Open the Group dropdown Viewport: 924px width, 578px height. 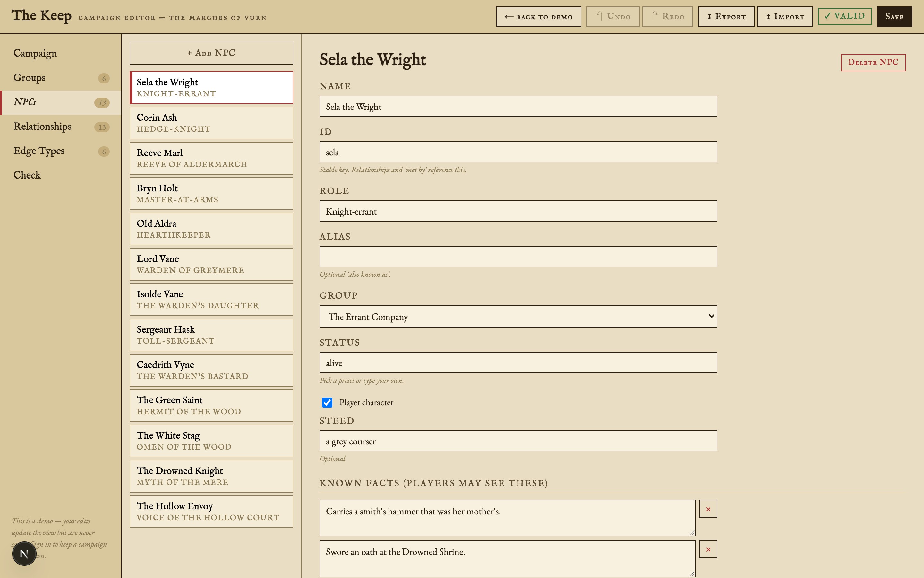[x=518, y=316]
